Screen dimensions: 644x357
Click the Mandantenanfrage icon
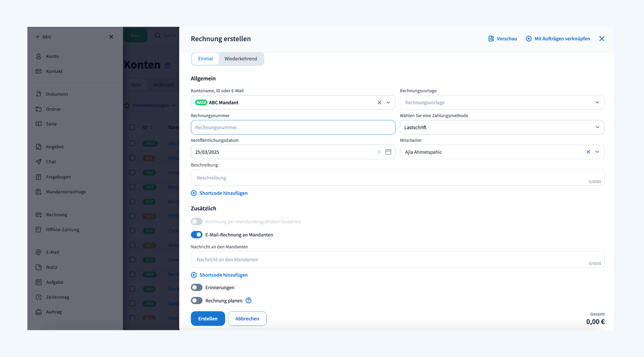[39, 192]
